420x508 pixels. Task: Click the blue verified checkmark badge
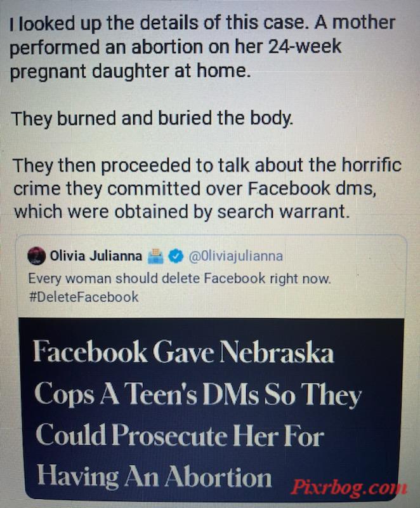pos(176,256)
